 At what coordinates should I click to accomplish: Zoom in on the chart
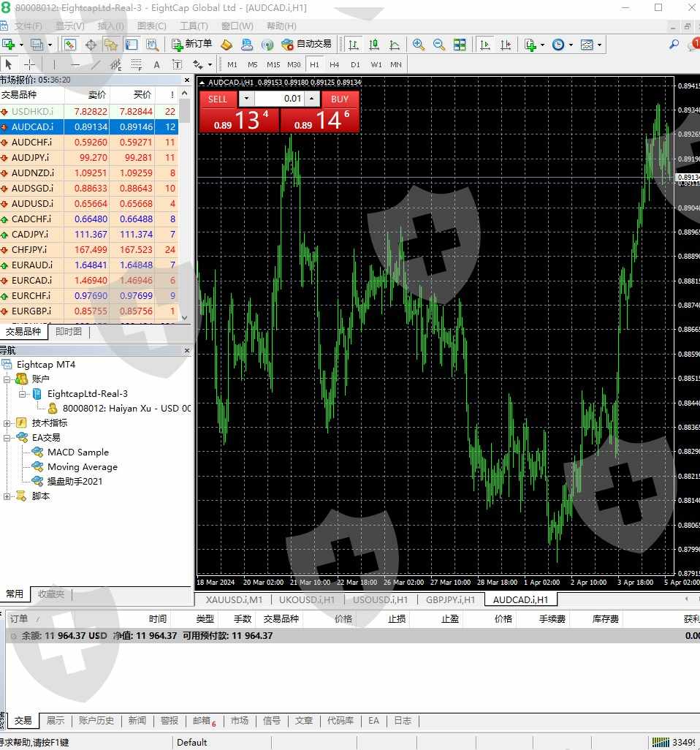pos(419,45)
